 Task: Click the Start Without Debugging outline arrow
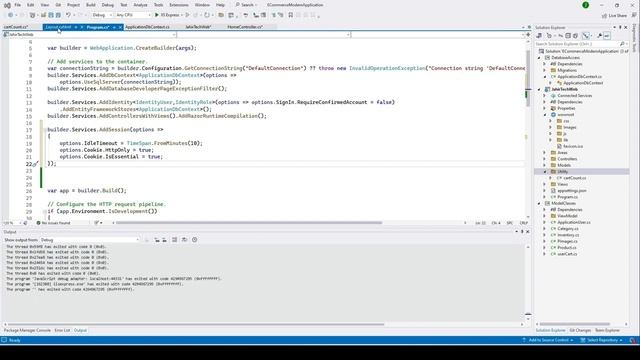(187, 15)
